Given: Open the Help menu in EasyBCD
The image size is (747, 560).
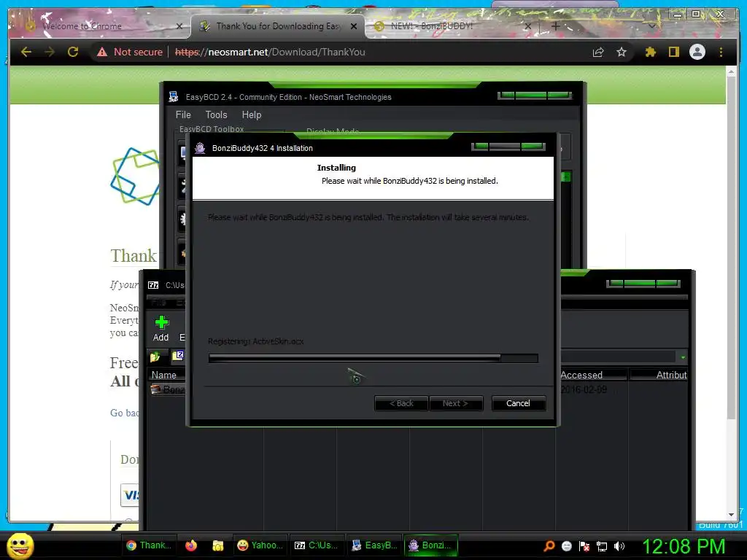Looking at the screenshot, I should [252, 114].
